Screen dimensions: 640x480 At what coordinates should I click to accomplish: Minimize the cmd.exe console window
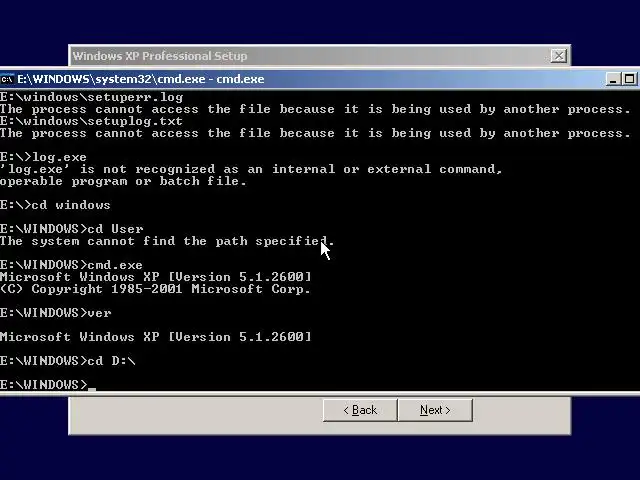pos(612,79)
